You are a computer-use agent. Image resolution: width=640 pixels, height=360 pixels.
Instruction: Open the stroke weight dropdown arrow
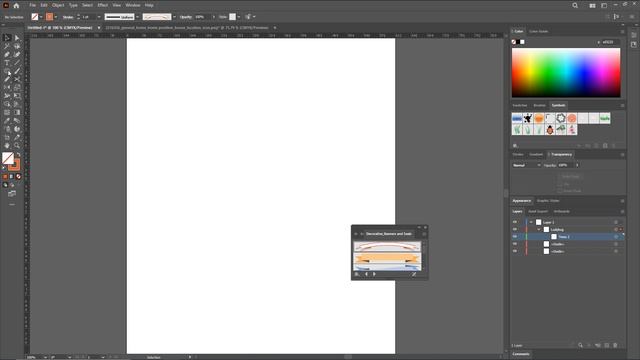99,17
